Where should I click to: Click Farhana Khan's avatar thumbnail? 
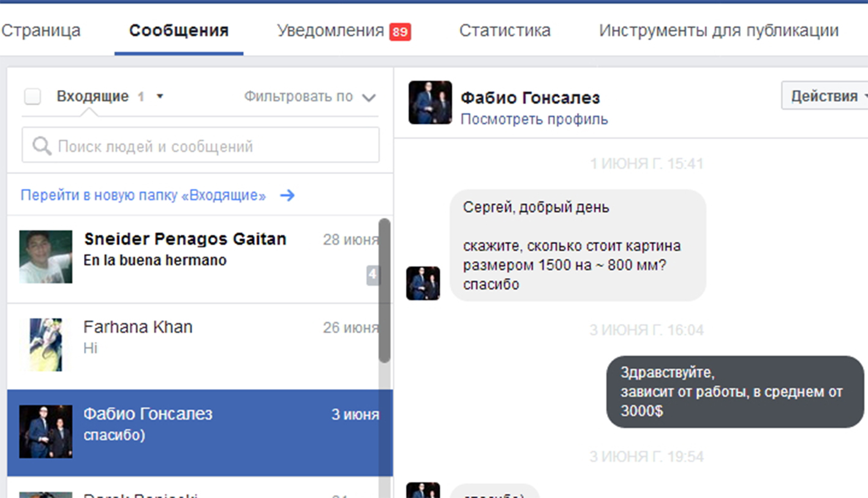[x=46, y=344]
